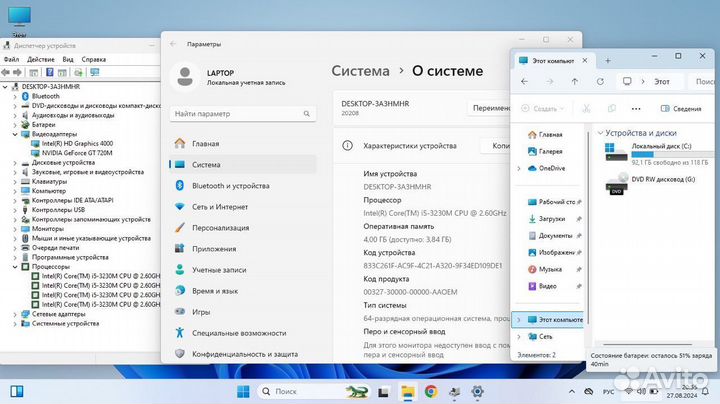
Task: Add a new tab in File Explorer
Action: (608, 61)
